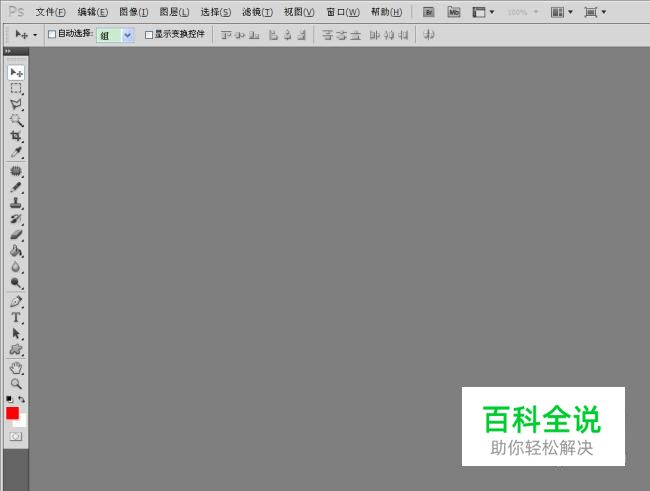Open the 编辑(E) menu
The image size is (650, 491).
pyautogui.click(x=92, y=12)
